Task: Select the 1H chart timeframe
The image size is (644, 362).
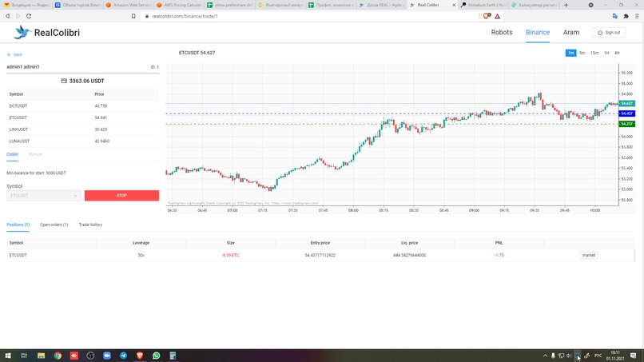Action: [606, 53]
